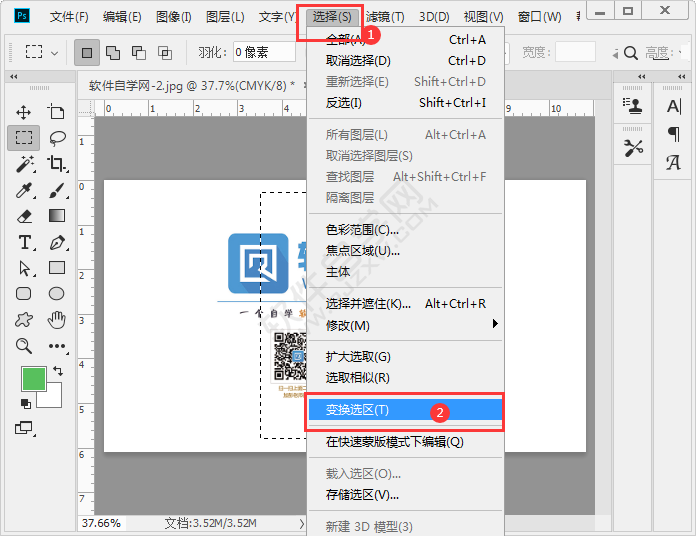Select the Ellipse shape tool
This screenshot has height=536, width=696.
click(56, 294)
